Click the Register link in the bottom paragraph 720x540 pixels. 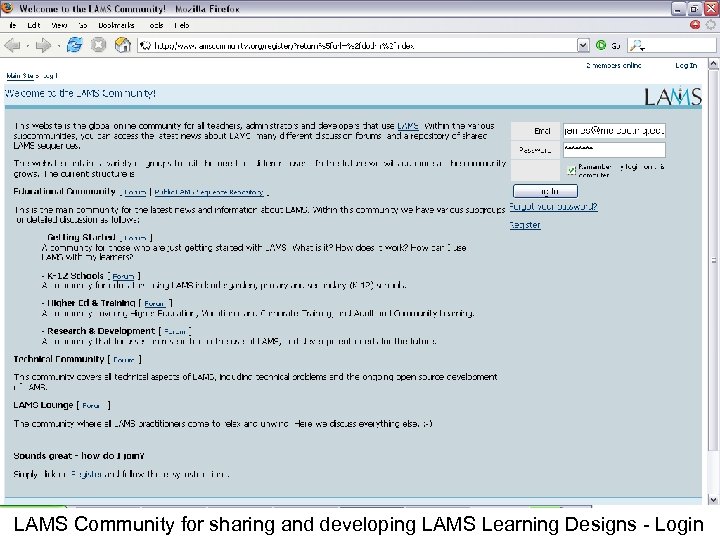(86, 474)
